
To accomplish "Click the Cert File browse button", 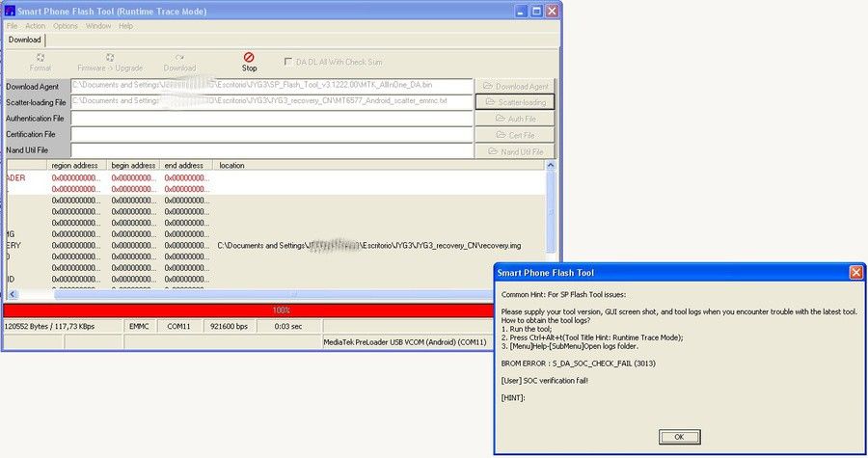I will [x=515, y=135].
